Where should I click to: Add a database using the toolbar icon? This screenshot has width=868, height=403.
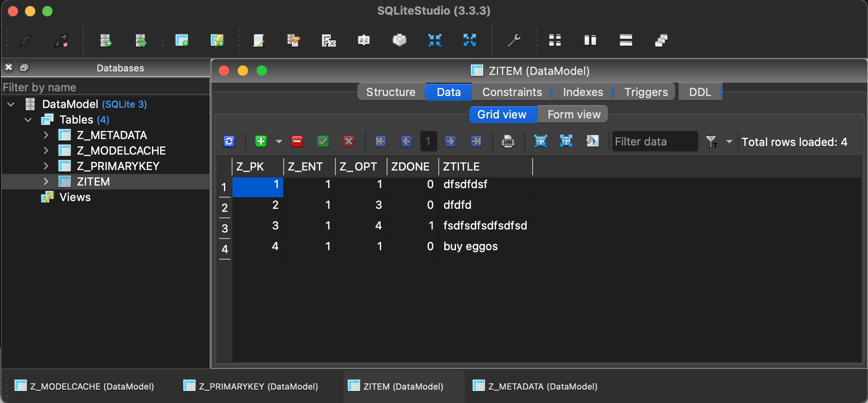pyautogui.click(x=105, y=40)
